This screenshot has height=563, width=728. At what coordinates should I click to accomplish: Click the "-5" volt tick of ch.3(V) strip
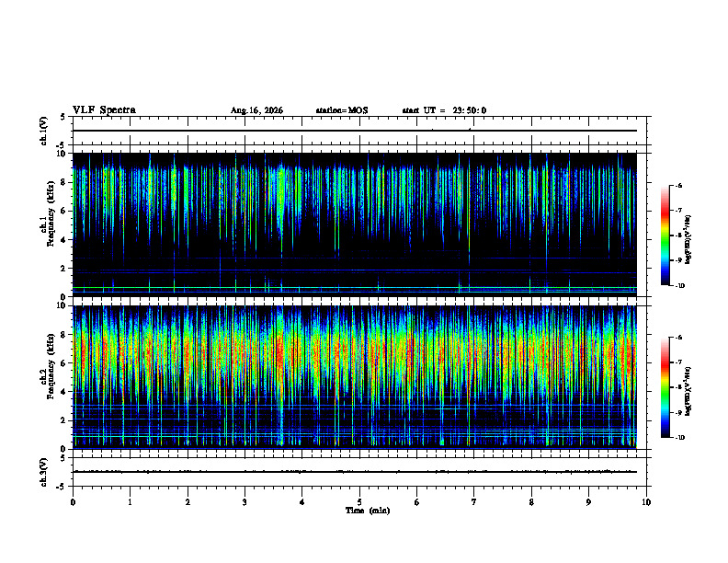pos(62,487)
